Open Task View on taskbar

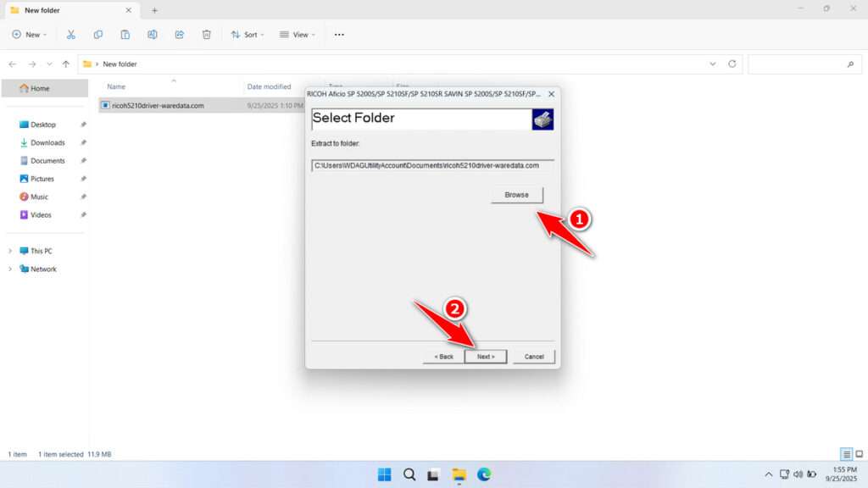coord(433,474)
